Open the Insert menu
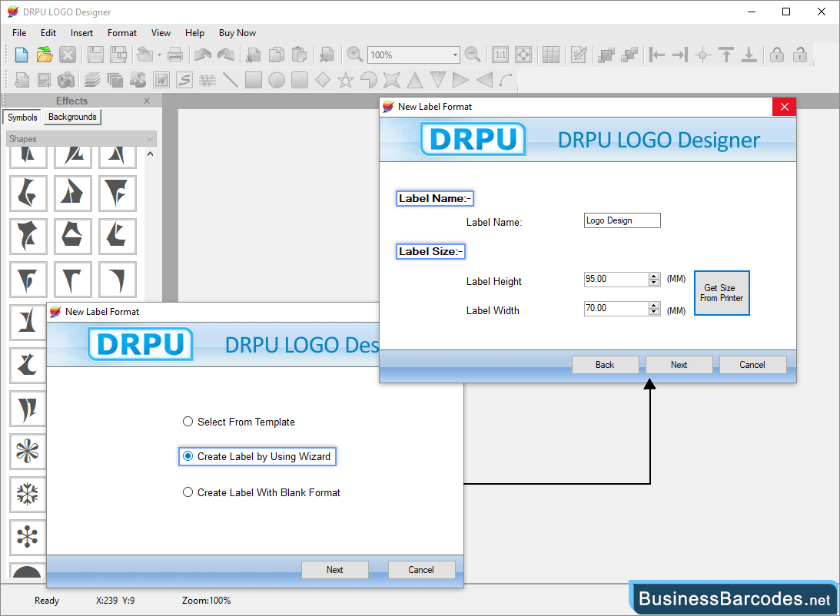Screen dimensions: 840x616 pyautogui.click(x=81, y=33)
